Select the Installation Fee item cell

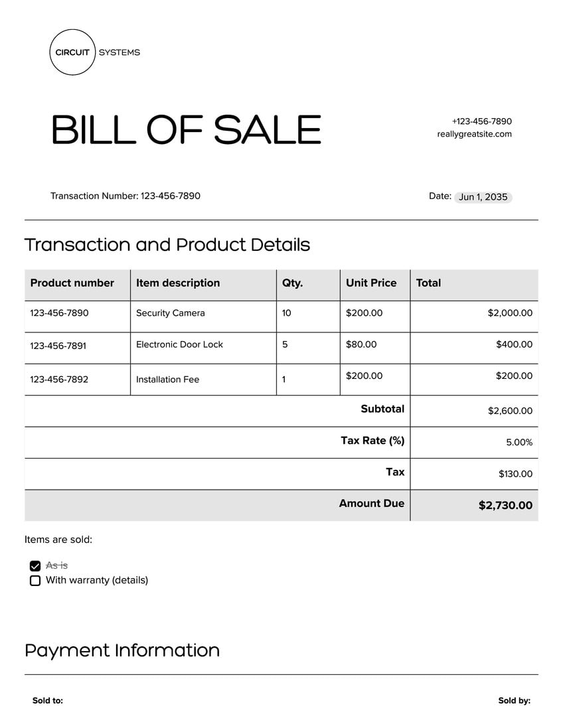pos(203,380)
